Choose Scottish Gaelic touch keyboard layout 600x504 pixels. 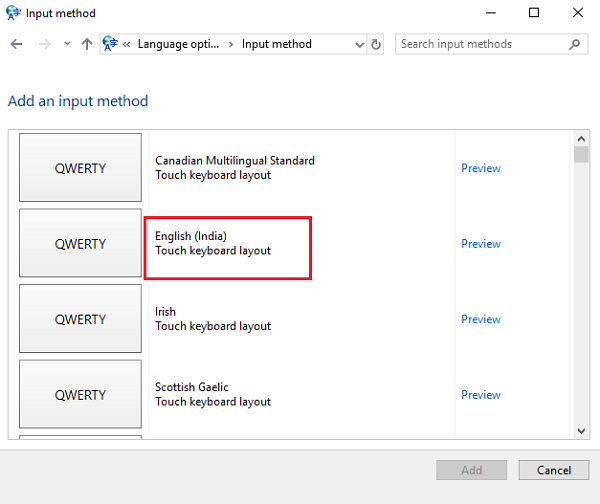click(x=212, y=395)
